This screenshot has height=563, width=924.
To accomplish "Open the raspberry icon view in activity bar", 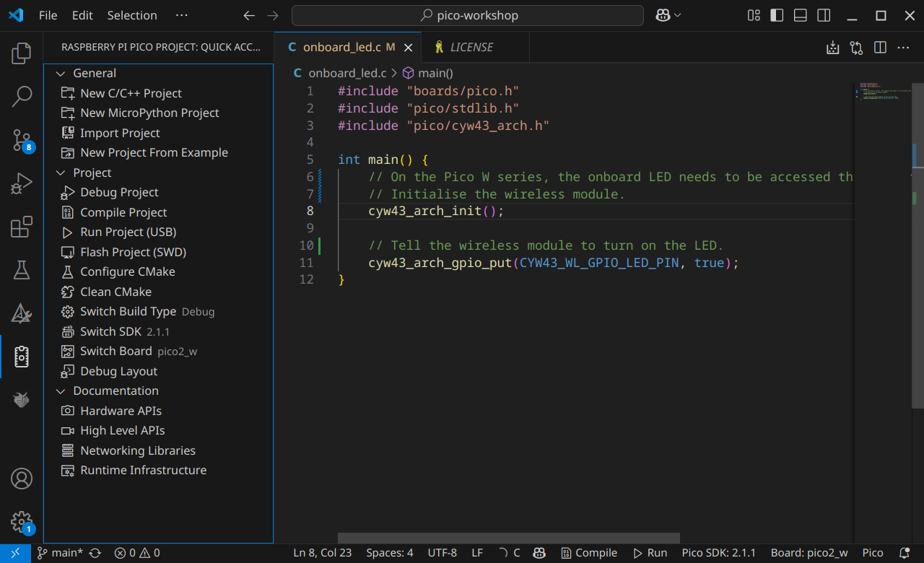I will 22,400.
